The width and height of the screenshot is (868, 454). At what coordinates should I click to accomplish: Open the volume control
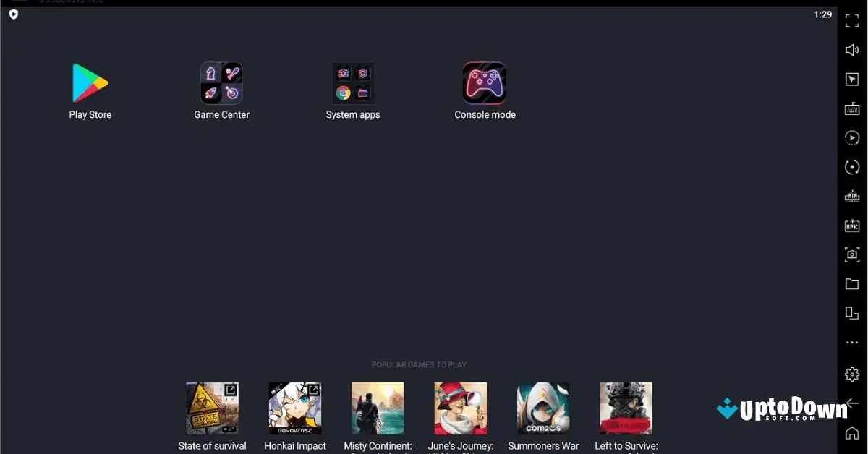[852, 49]
